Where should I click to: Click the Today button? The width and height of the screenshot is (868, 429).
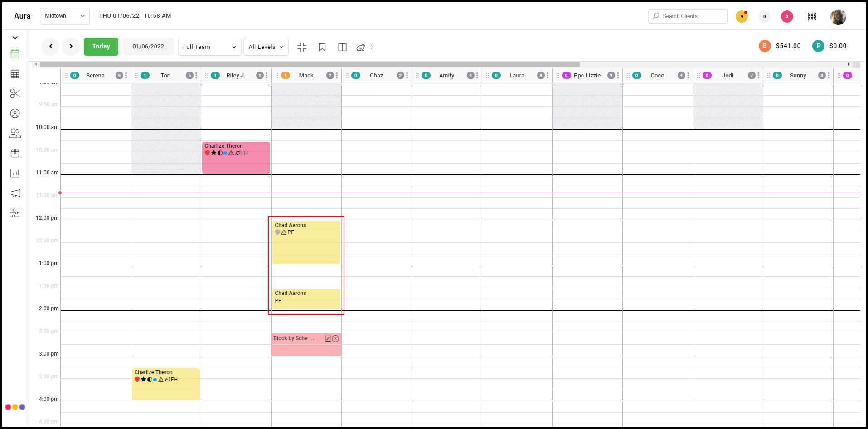coord(101,47)
